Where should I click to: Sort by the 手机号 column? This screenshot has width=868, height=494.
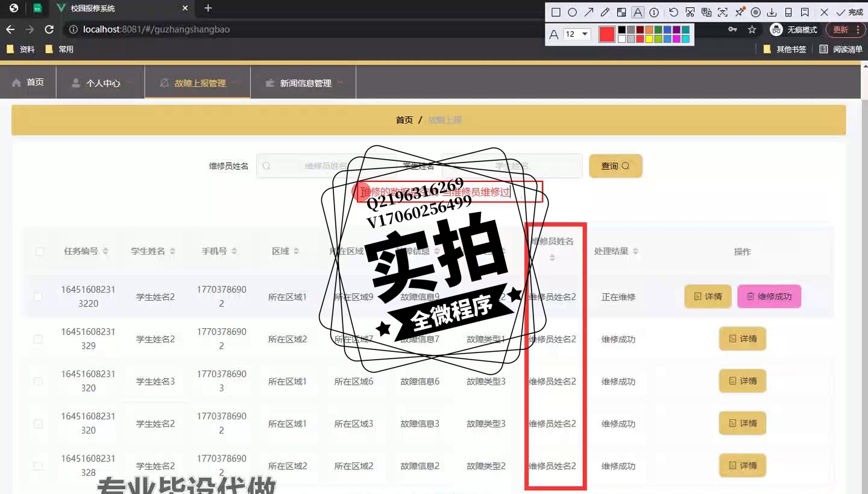click(x=234, y=251)
